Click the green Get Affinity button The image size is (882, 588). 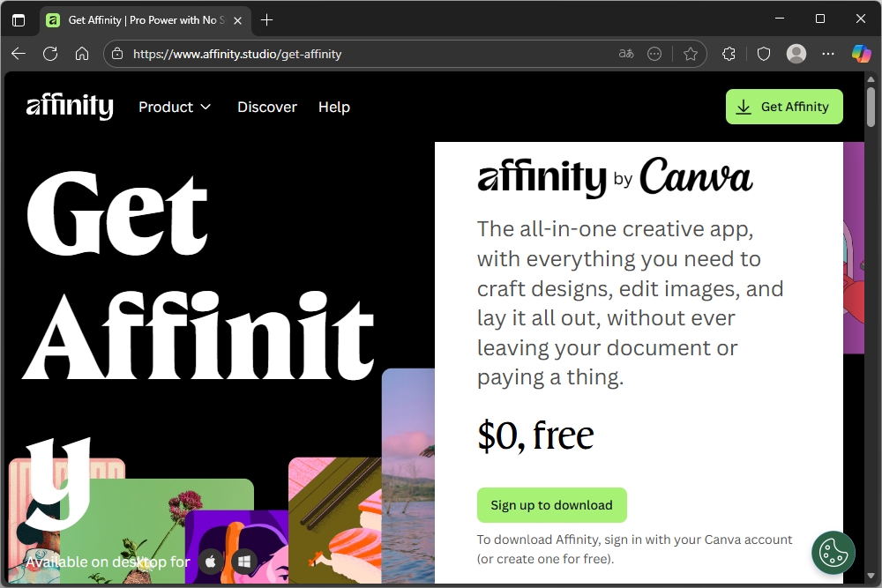(x=784, y=107)
